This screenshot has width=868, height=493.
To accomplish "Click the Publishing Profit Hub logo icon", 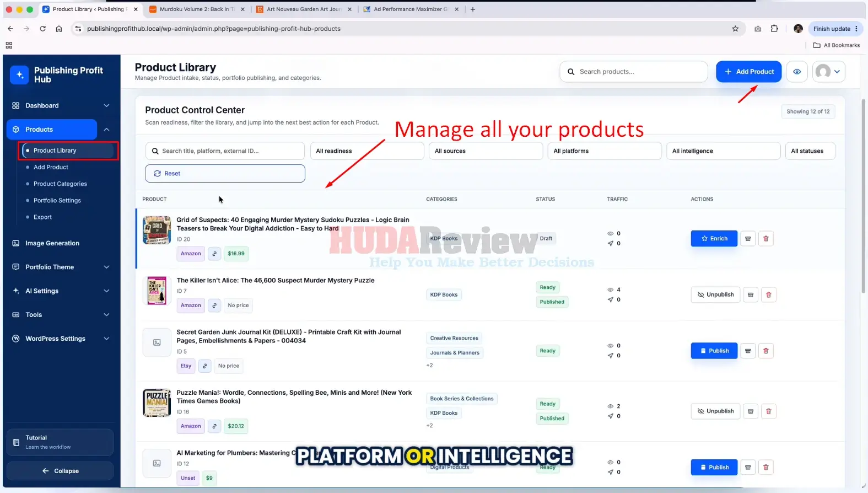I will pyautogui.click(x=19, y=75).
